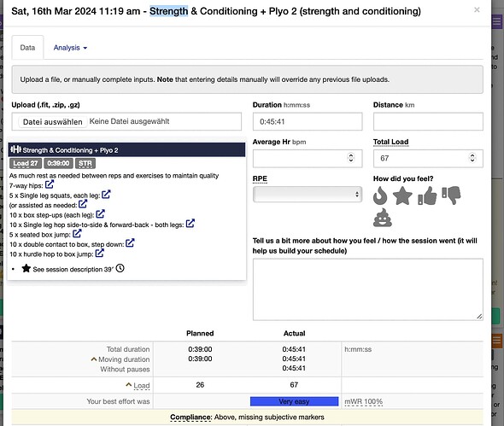Open the 7-way hips external link icon

pyautogui.click(x=50, y=184)
